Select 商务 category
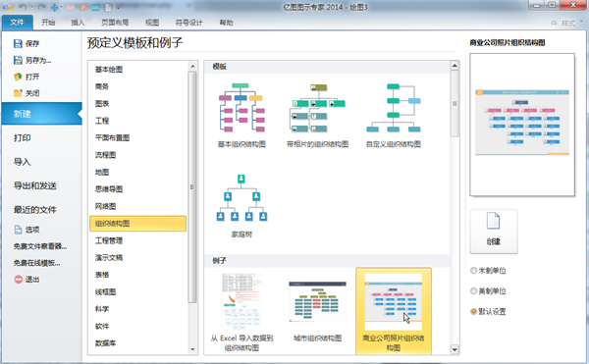The image size is (589, 364). point(102,86)
